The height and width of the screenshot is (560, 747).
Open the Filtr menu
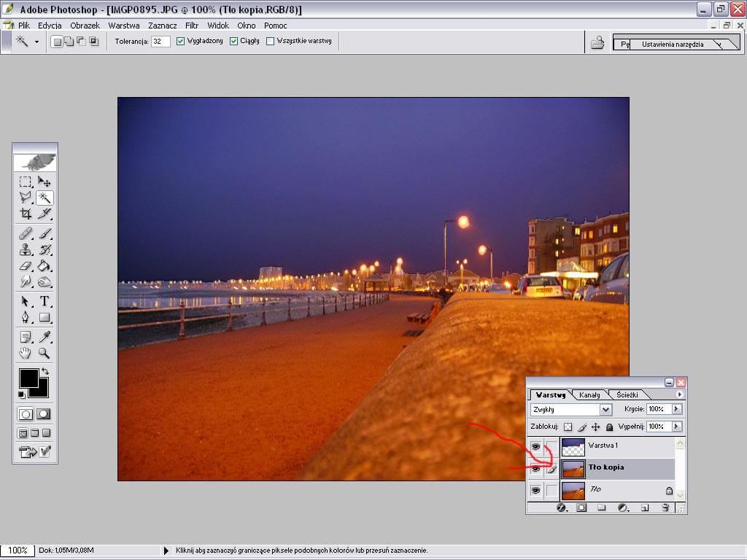pos(192,26)
